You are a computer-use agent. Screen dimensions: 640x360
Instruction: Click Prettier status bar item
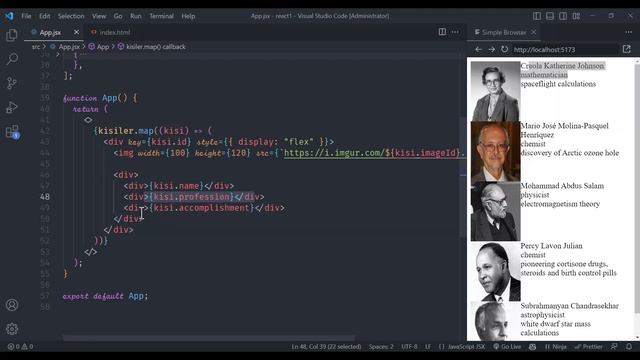(588, 347)
